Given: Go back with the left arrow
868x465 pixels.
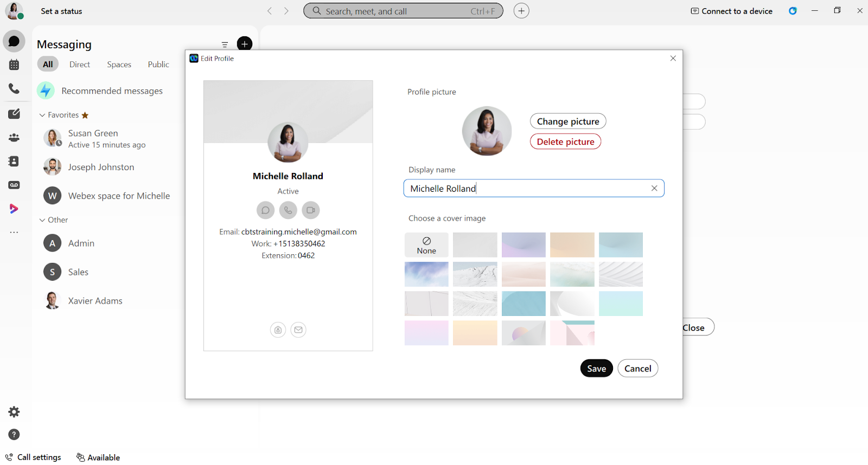Looking at the screenshot, I should pyautogui.click(x=270, y=11).
